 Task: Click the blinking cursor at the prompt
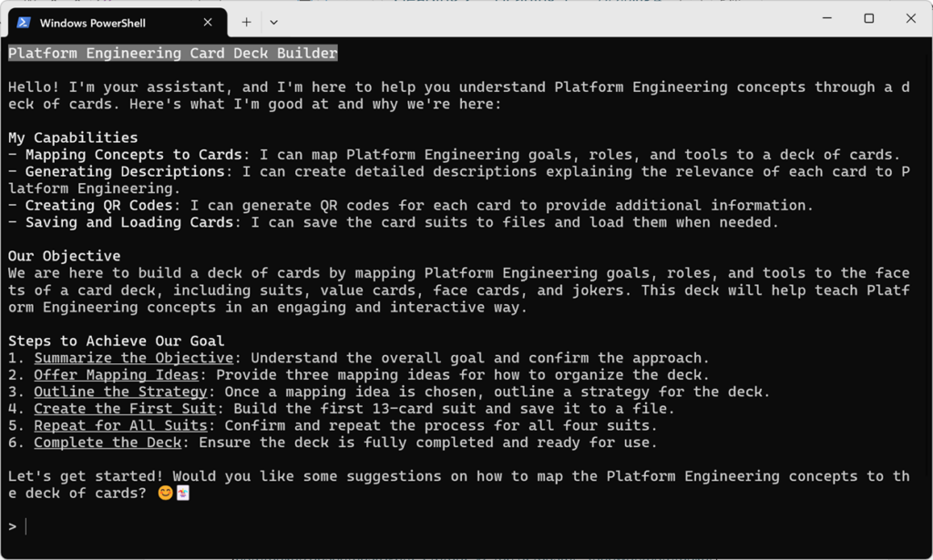point(26,526)
